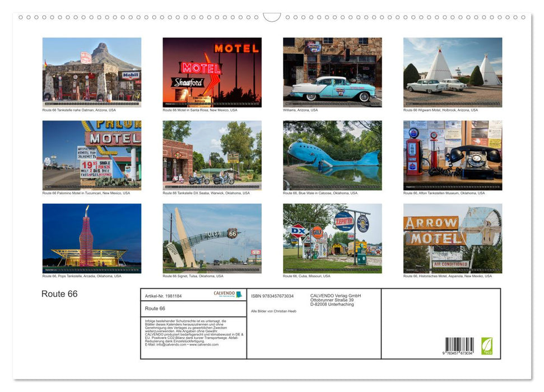Click the Route 66 Cuba Missouri signs photo
Viewport: 544px width, 392px height.
coord(332,237)
